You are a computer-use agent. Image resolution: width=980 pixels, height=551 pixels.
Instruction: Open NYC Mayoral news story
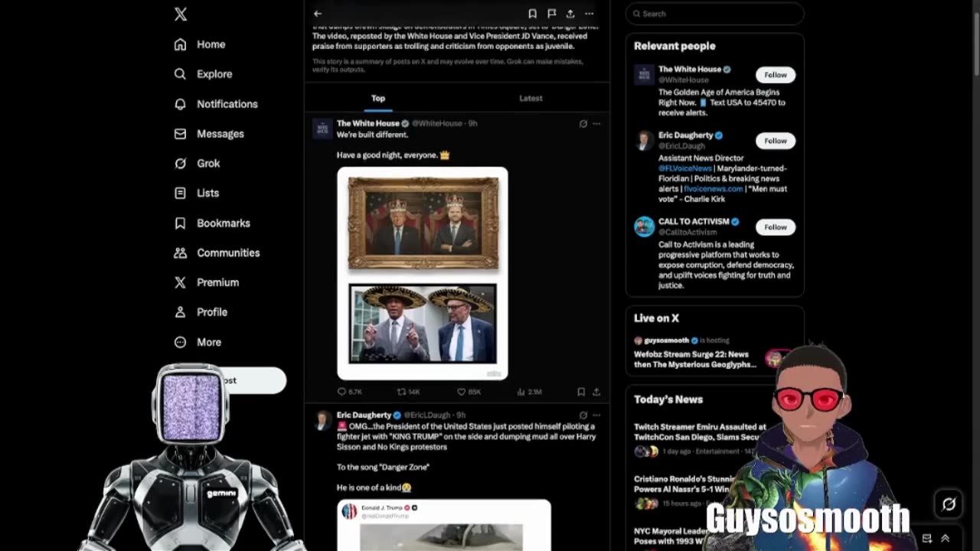tap(671, 536)
